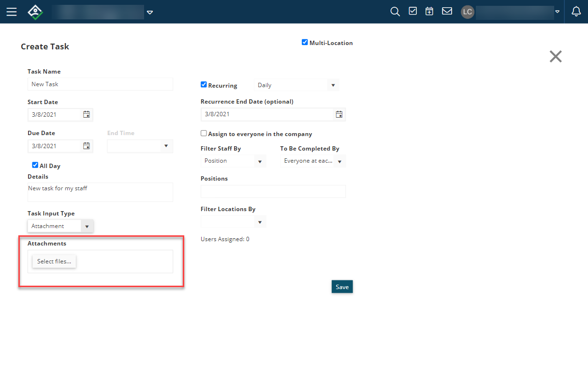Open the To Be Completed By dropdown
The width and height of the screenshot is (588, 368).
(x=312, y=160)
